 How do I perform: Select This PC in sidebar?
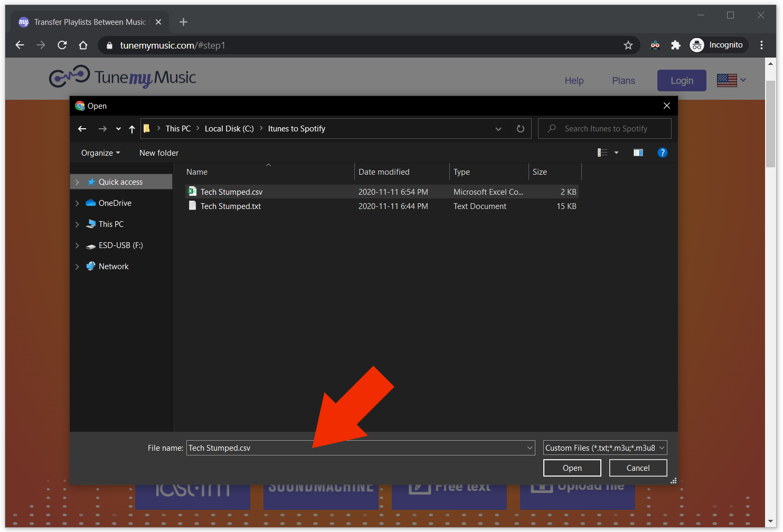coord(111,224)
